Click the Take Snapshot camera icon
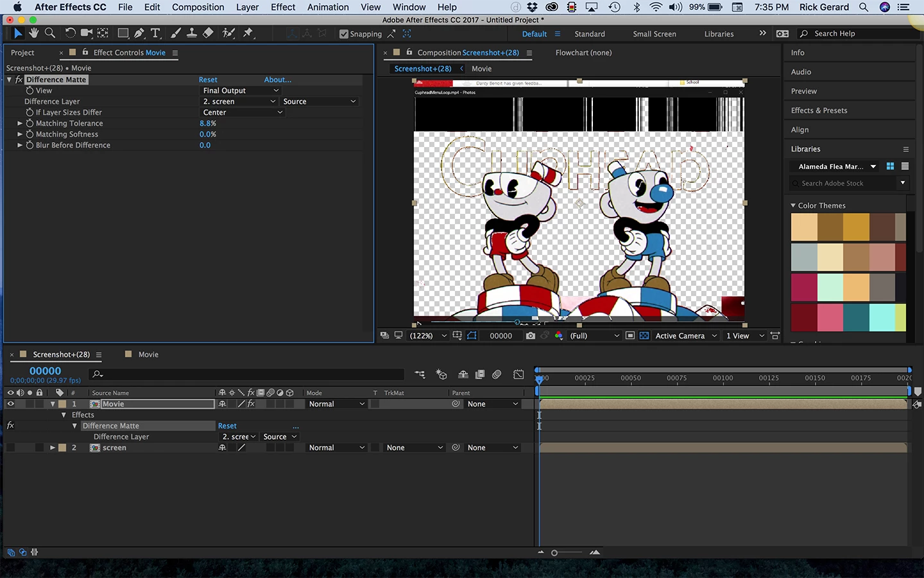The height and width of the screenshot is (578, 924). [530, 336]
